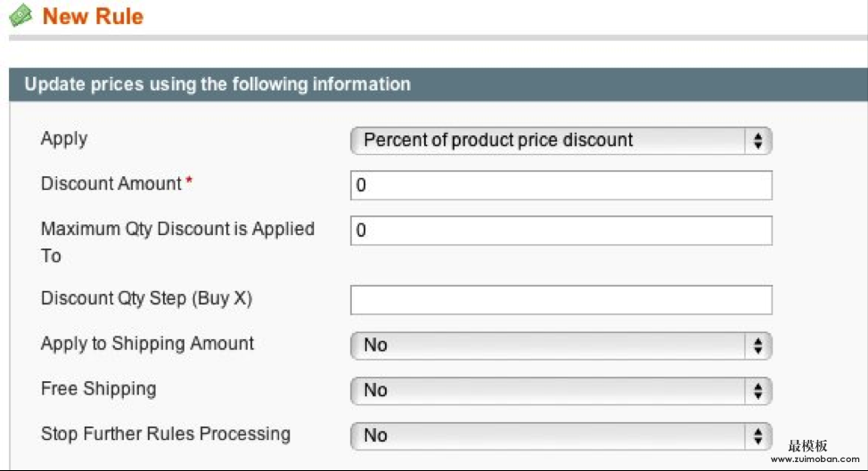Screen dimensions: 868x471
Task: Click the red required asterisk on Discount Amount
Action: coord(189,183)
